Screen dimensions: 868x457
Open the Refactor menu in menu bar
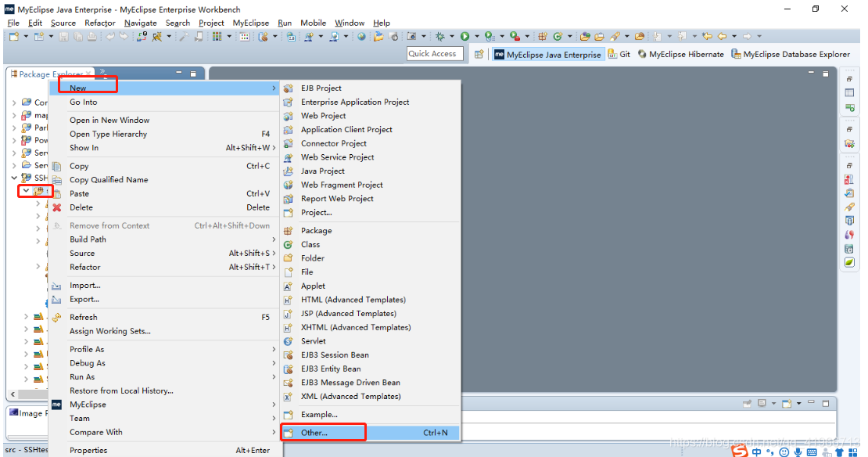(x=99, y=23)
